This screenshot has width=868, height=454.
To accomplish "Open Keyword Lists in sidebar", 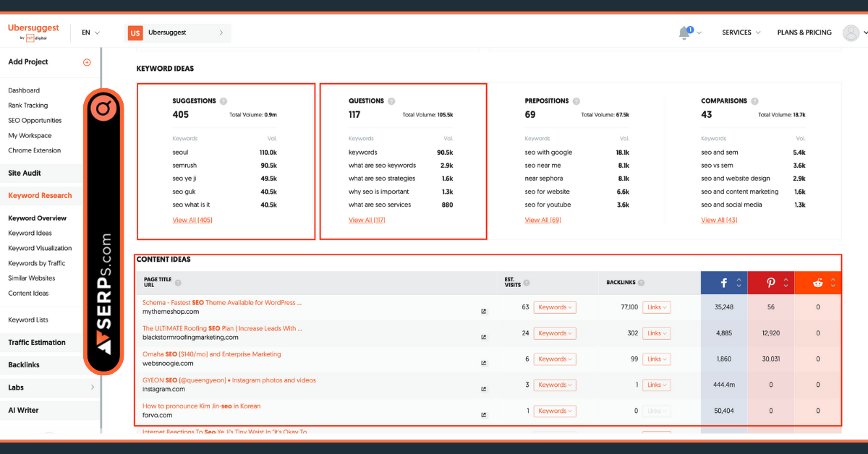I will (28, 320).
